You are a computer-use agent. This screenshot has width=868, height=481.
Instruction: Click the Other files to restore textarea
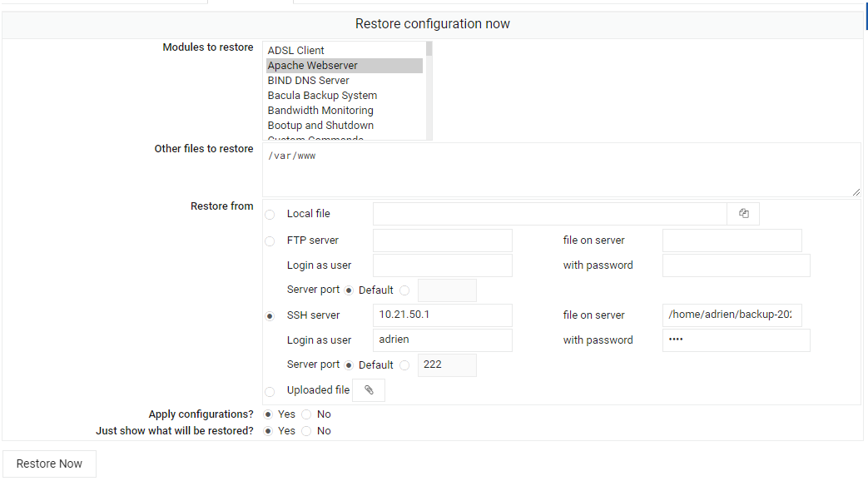(561, 170)
